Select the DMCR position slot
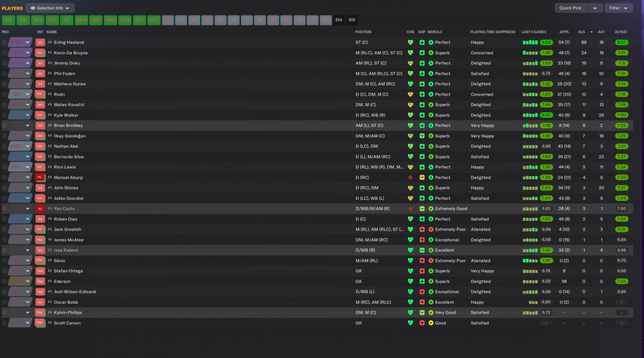 pyautogui.click(x=81, y=20)
